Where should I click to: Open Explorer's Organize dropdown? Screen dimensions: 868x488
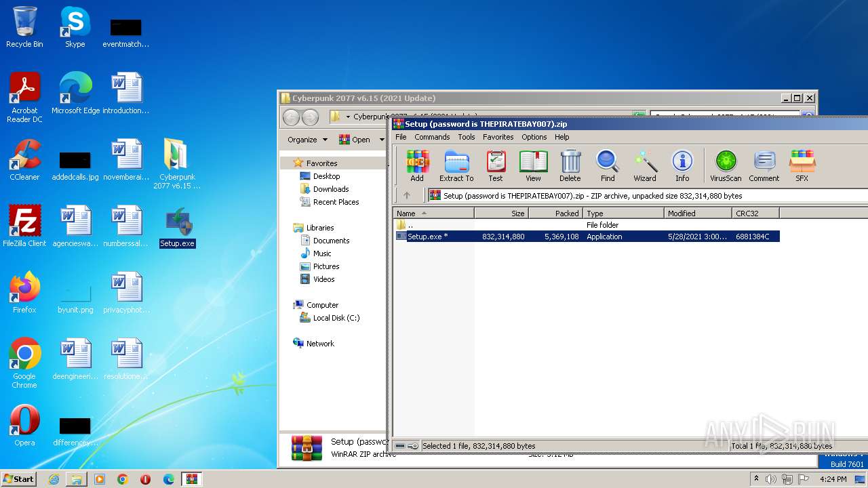coord(307,140)
